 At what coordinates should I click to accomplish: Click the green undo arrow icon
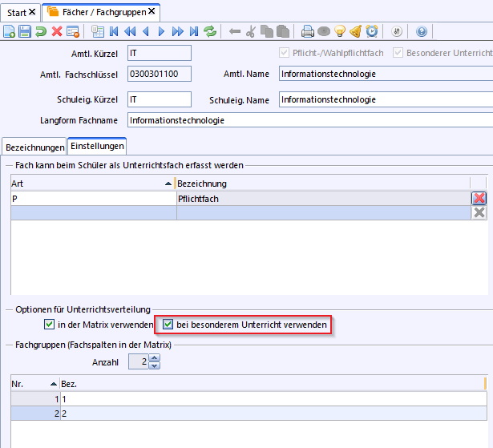click(41, 31)
